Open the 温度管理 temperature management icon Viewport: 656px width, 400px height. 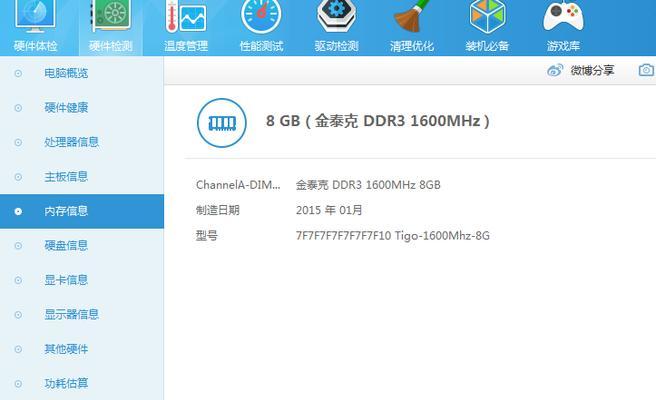click(186, 17)
